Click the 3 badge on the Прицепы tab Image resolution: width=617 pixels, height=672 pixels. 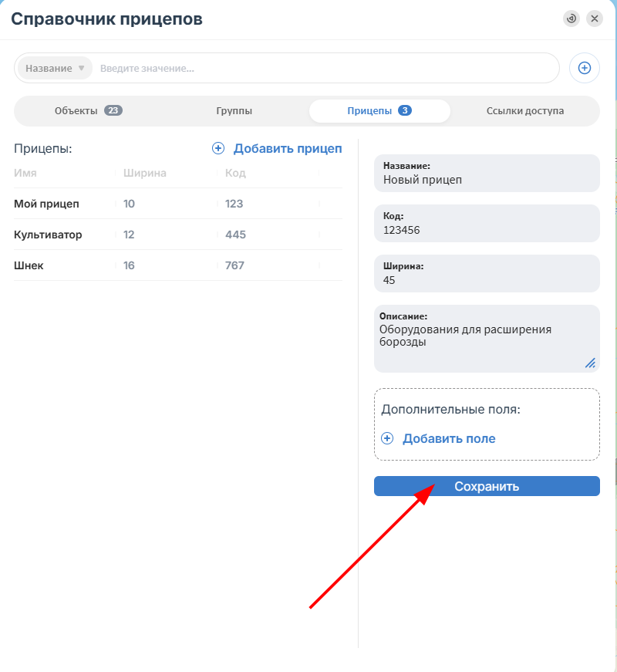point(405,110)
